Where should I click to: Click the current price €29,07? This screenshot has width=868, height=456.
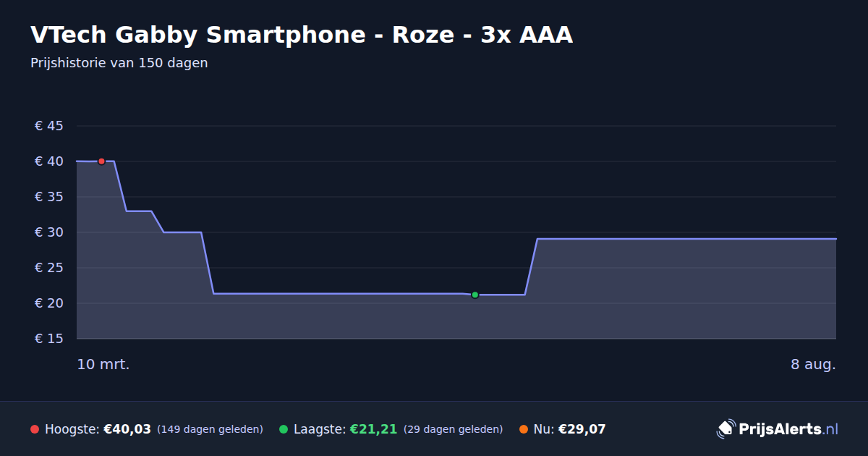pyautogui.click(x=582, y=429)
